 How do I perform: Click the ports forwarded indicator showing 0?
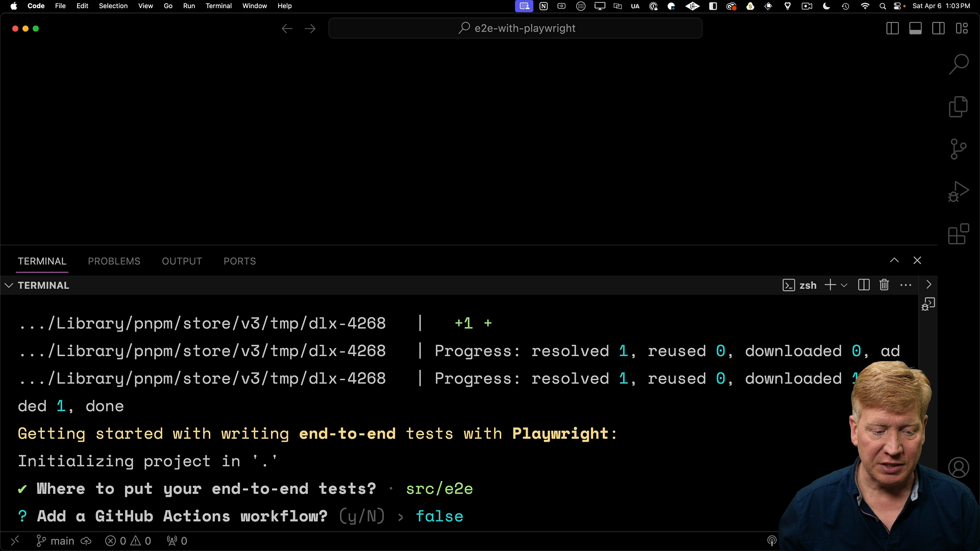pos(177,541)
